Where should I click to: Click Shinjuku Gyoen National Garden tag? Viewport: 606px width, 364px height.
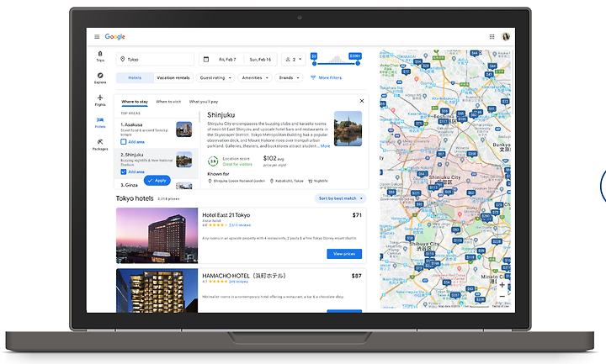click(237, 181)
